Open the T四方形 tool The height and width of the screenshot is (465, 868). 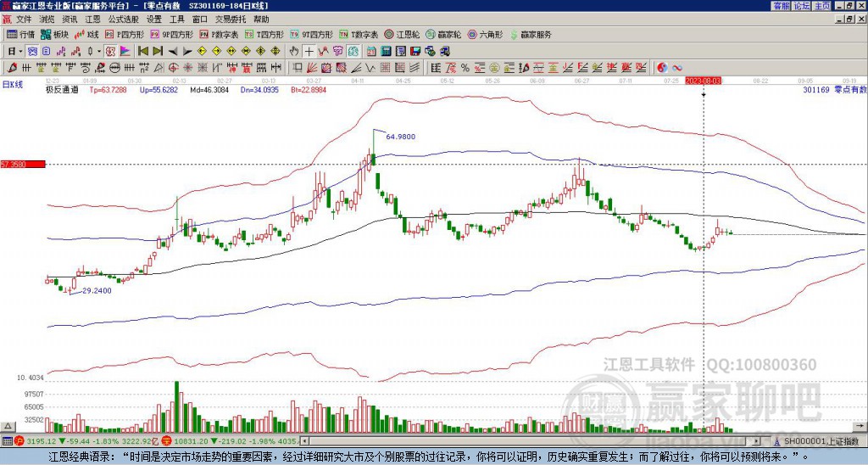264,34
